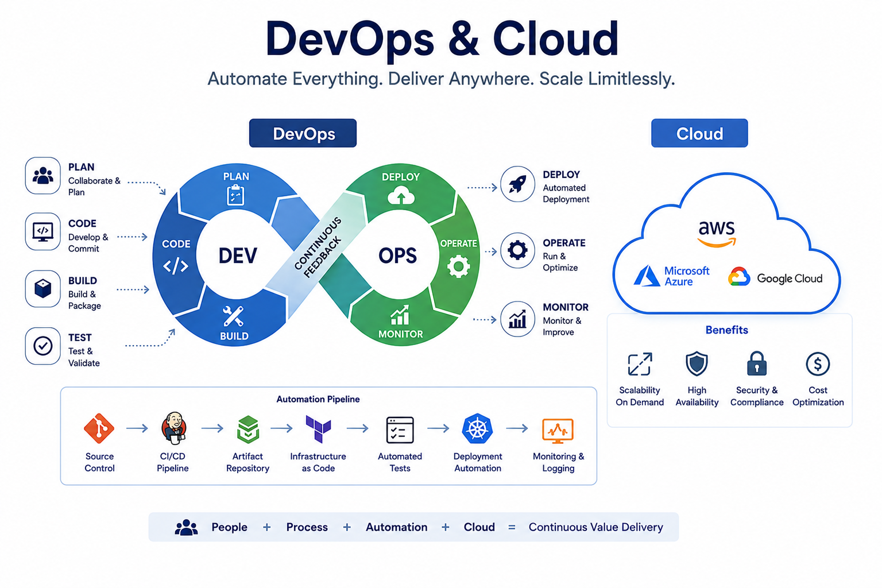Click the people icon in bottom equation bar
The image size is (882, 588).
186,527
